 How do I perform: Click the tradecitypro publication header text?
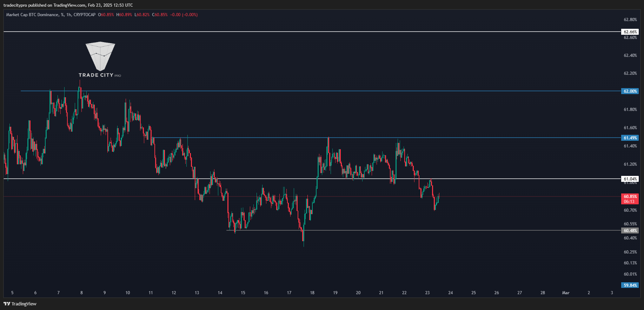point(68,5)
